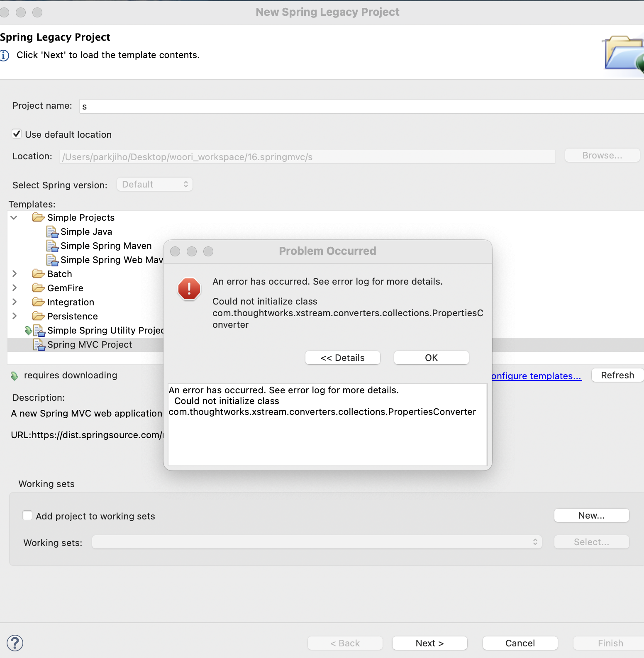644x658 pixels.
Task: Expand the Batch tree node
Action: [x=15, y=273]
